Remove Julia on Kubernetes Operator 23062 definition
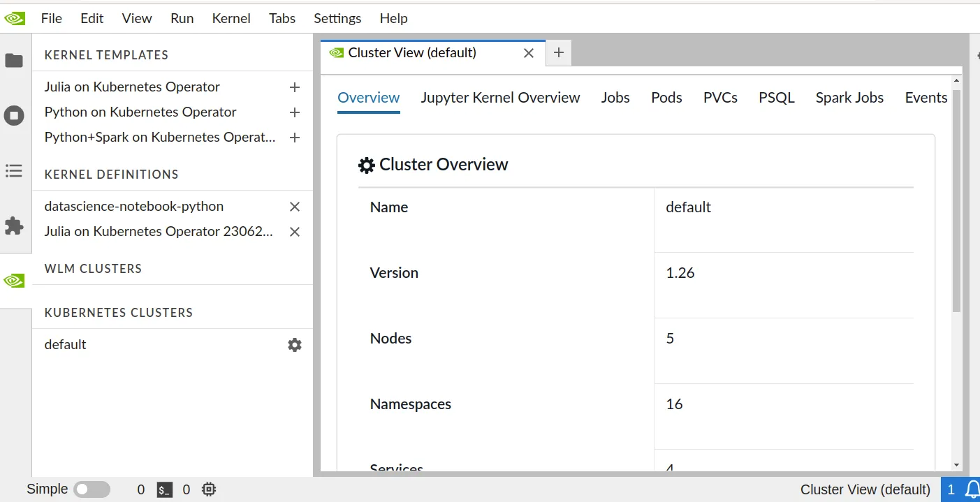The width and height of the screenshot is (980, 502). (x=295, y=232)
